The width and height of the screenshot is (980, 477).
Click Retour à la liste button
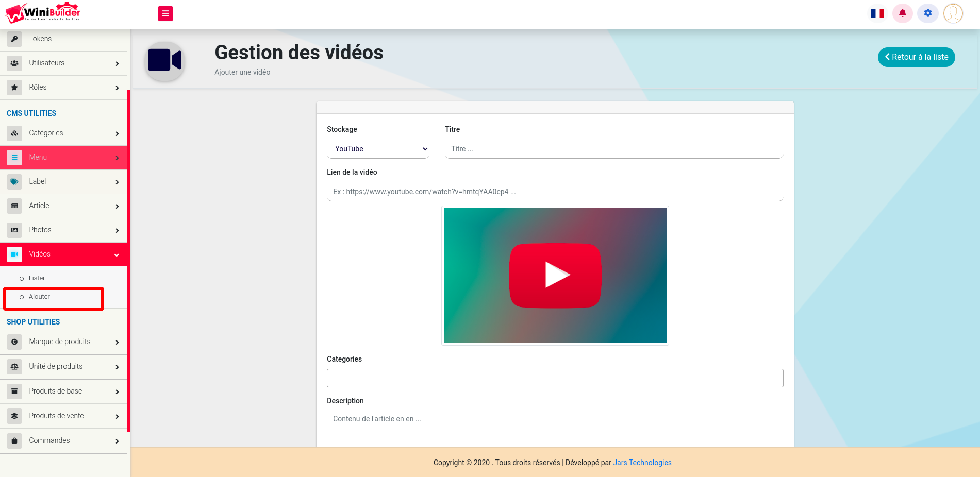tap(916, 57)
